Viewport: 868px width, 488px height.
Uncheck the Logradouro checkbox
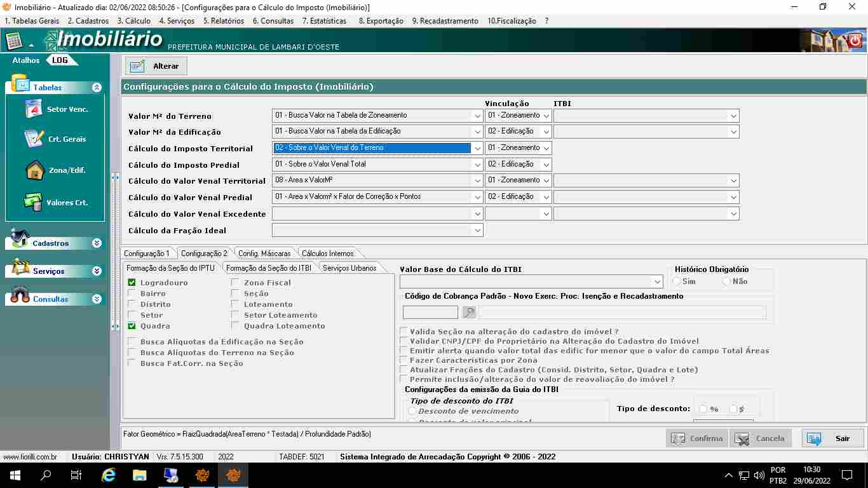(x=132, y=283)
